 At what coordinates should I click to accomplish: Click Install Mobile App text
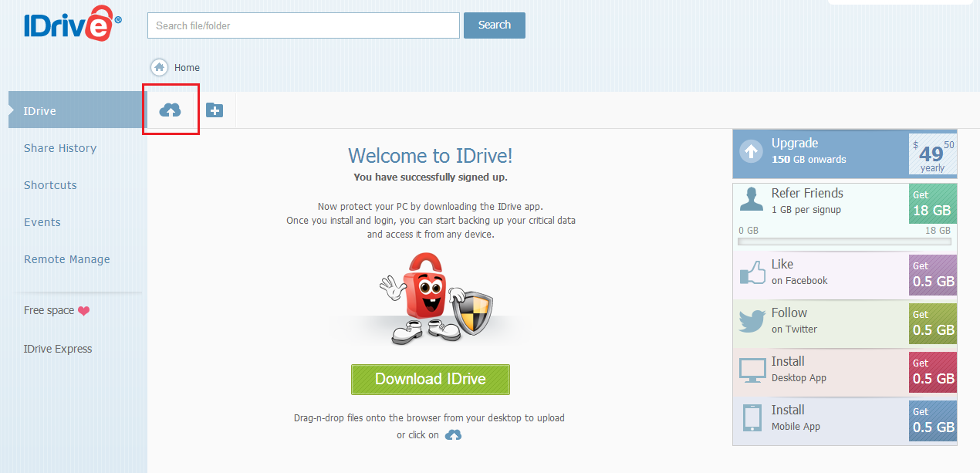tap(796, 418)
